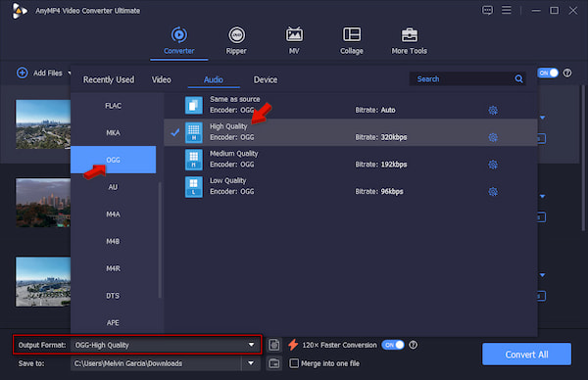Image resolution: width=588 pixels, height=380 pixels.
Task: Choose Low Quality OGG preset
Action: click(350, 187)
